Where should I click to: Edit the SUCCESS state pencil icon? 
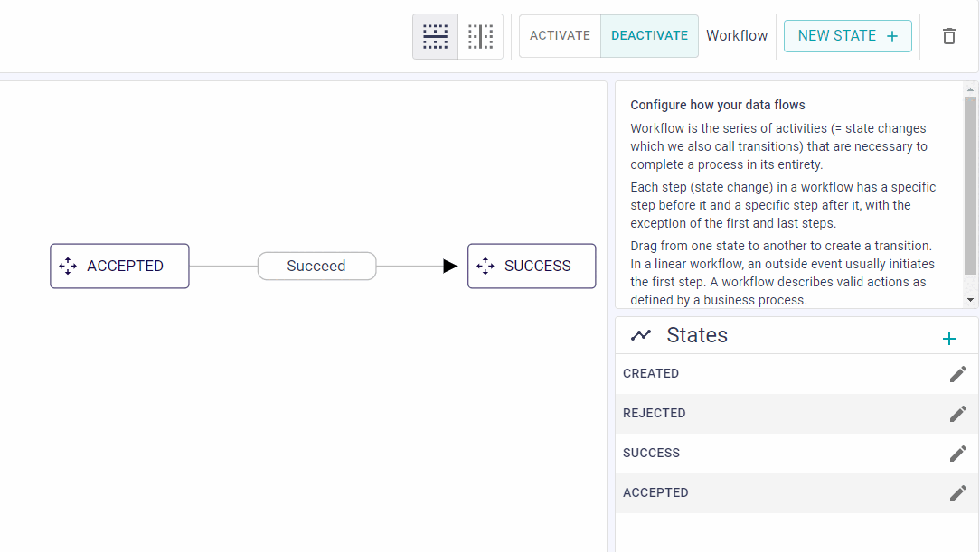pyautogui.click(x=957, y=454)
